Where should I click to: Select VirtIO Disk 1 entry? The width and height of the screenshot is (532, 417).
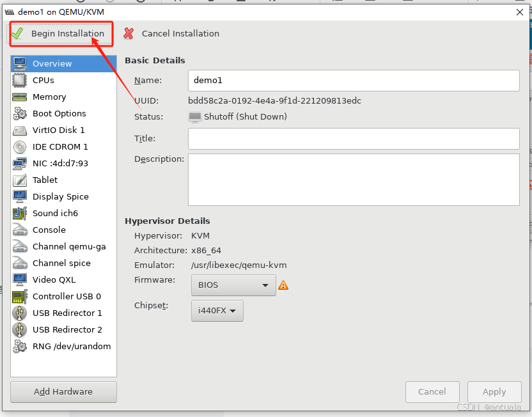63,130
